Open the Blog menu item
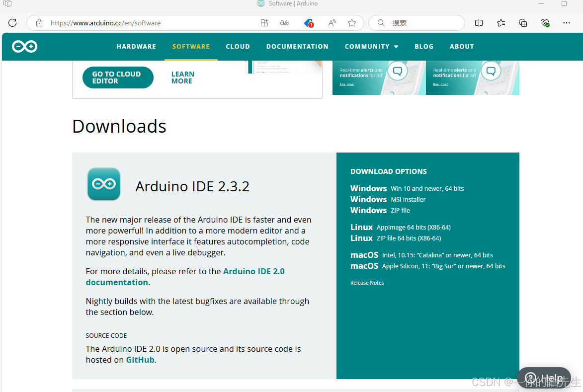This screenshot has height=392, width=583. coord(424,46)
